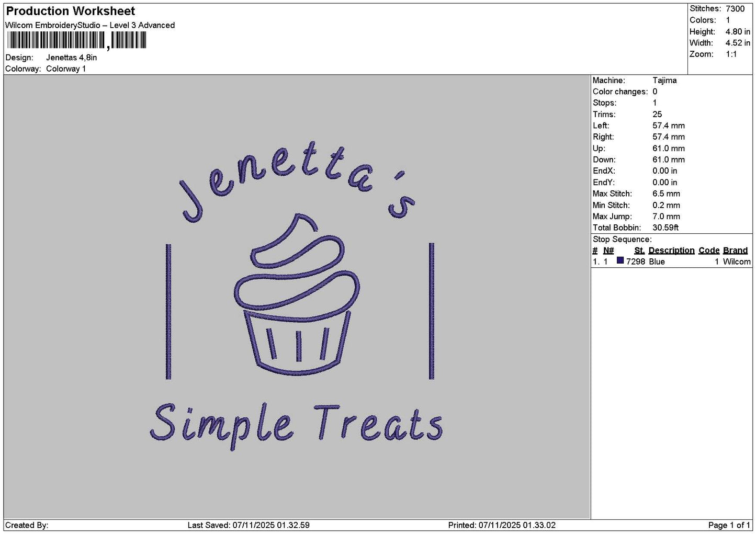Click the Max Jump value '7.0 mm'
This screenshot has width=756, height=534.
(x=666, y=217)
